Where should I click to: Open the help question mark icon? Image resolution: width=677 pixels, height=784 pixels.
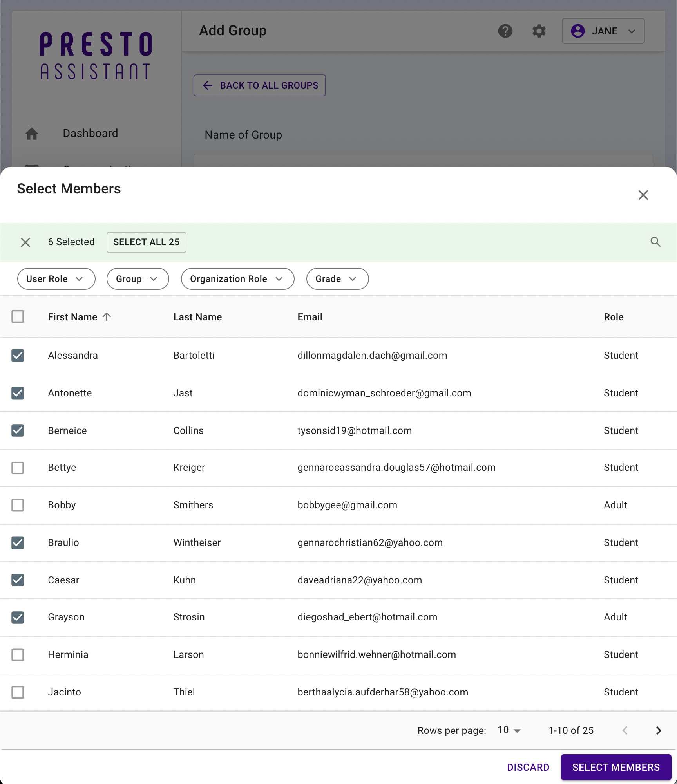tap(505, 31)
